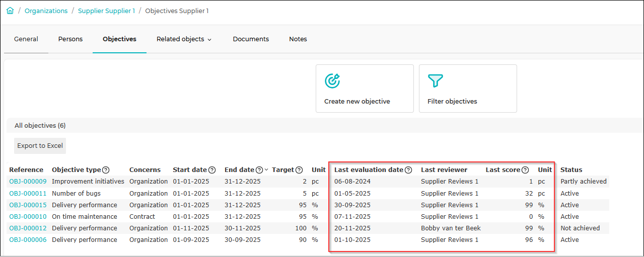644x257 pixels.
Task: Open objective OBJ-000006
Action: (x=28, y=240)
